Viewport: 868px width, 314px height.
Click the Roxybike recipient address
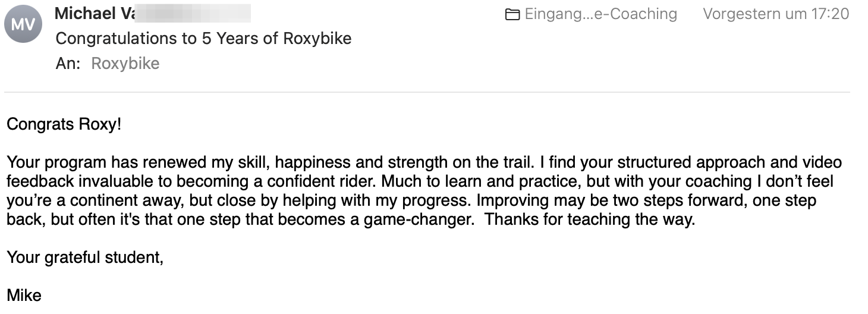tap(125, 64)
